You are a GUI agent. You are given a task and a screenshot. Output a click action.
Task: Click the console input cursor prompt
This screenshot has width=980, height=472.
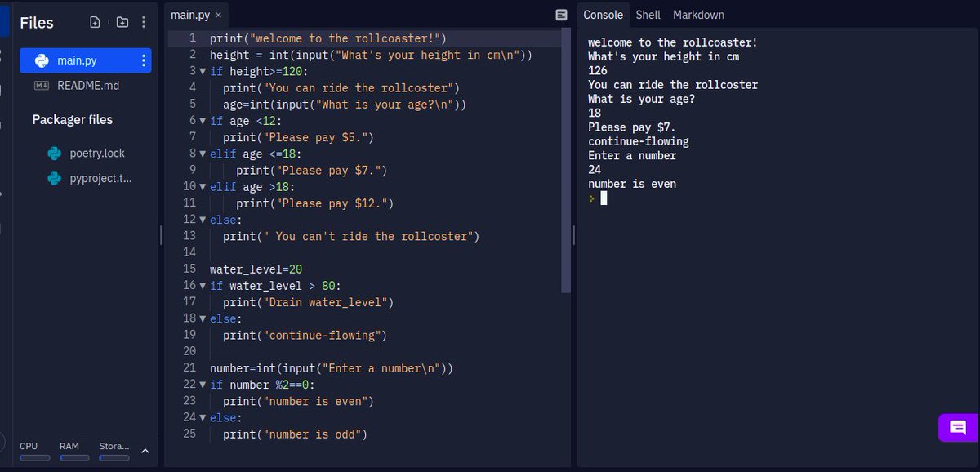pyautogui.click(x=604, y=198)
